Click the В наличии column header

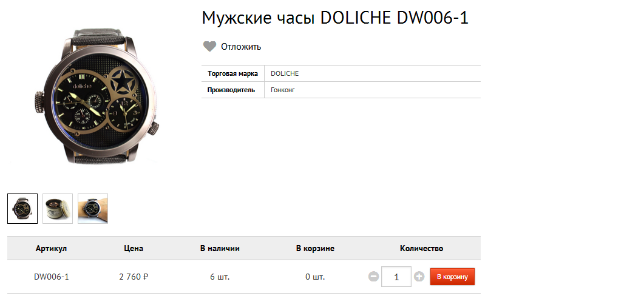coord(220,248)
